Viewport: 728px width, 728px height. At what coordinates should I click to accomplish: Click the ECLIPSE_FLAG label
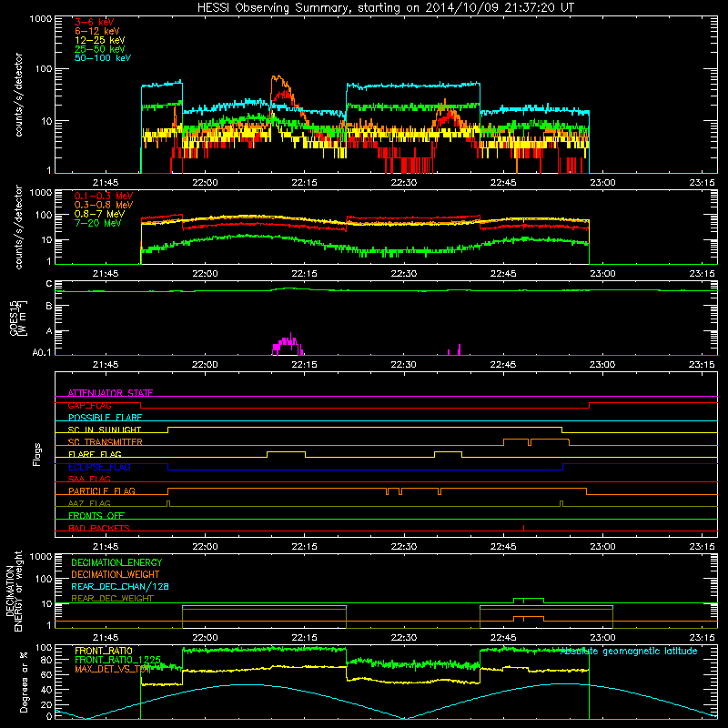[x=99, y=467]
